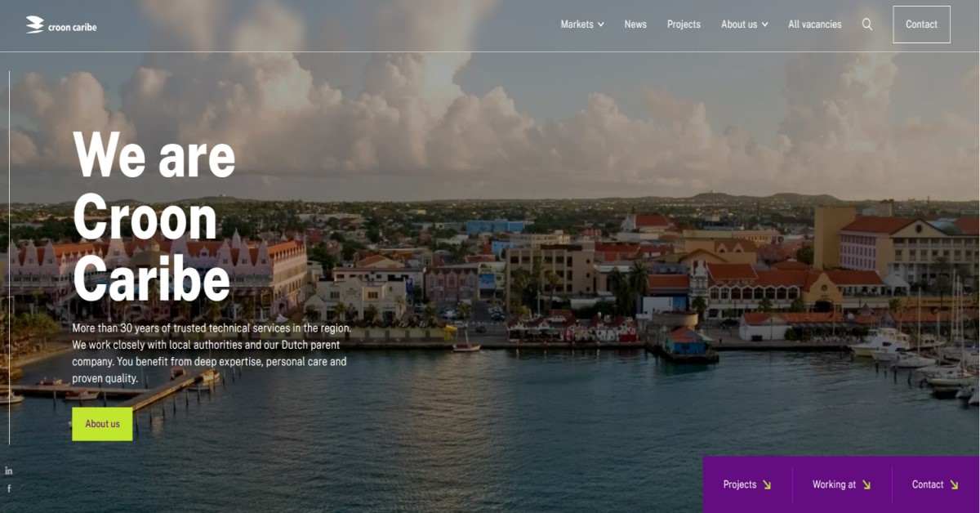Open the Markets menu label
980x513 pixels.
[x=577, y=25]
